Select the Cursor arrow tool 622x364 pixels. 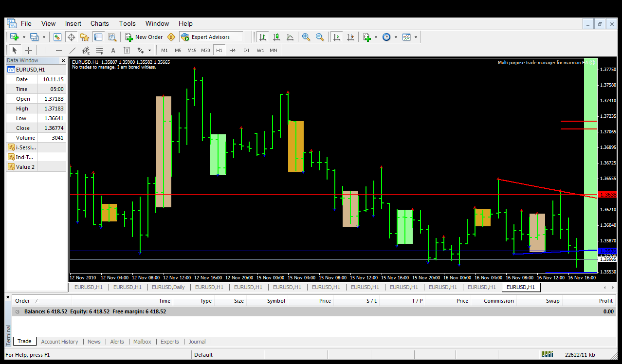click(x=15, y=50)
